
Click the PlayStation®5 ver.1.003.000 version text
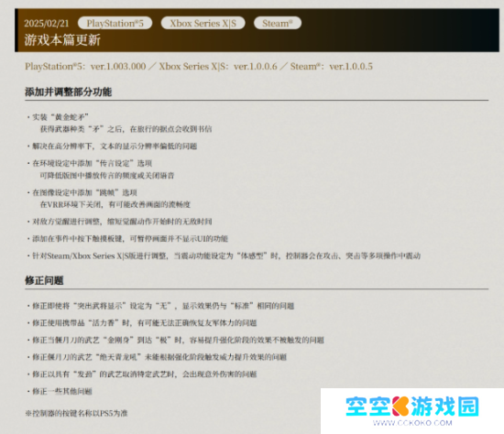coord(85,67)
